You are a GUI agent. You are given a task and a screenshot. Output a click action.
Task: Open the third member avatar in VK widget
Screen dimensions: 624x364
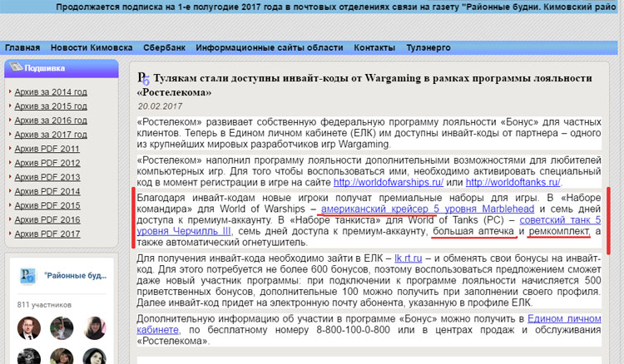[x=93, y=327]
